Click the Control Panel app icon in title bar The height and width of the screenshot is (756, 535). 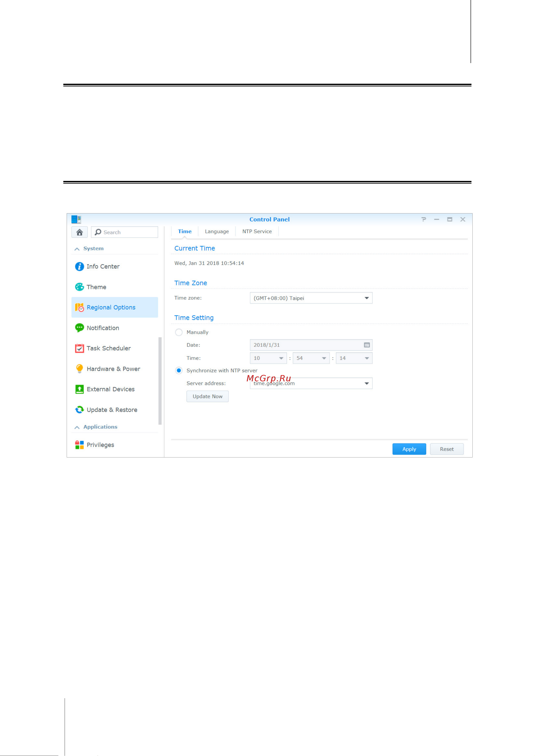click(76, 219)
